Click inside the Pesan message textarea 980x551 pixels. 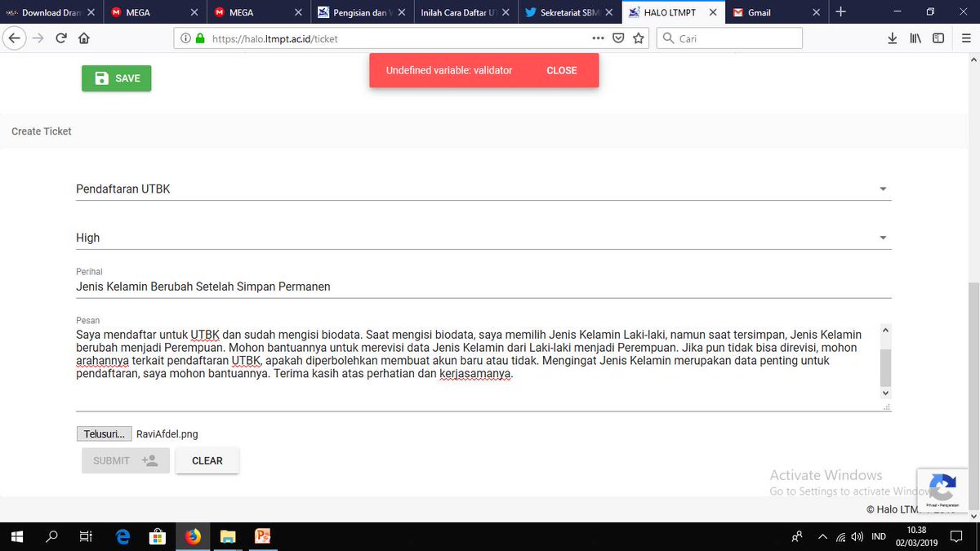pos(477,366)
